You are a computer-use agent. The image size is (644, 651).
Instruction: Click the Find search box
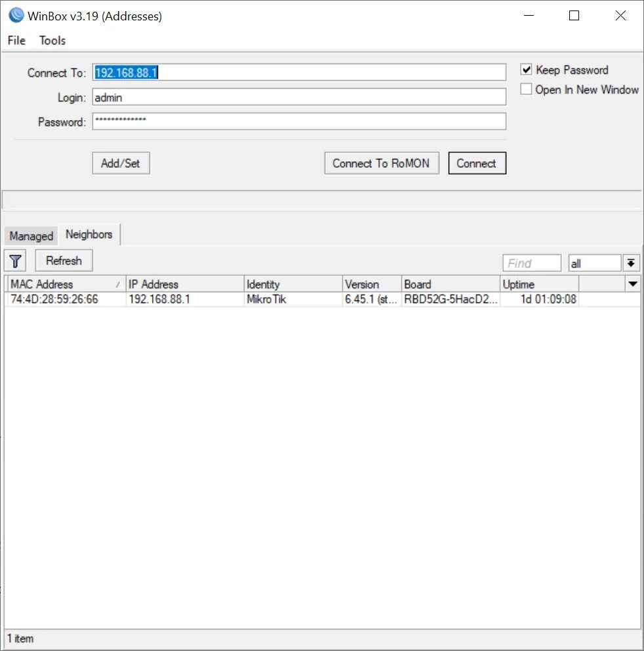point(532,264)
